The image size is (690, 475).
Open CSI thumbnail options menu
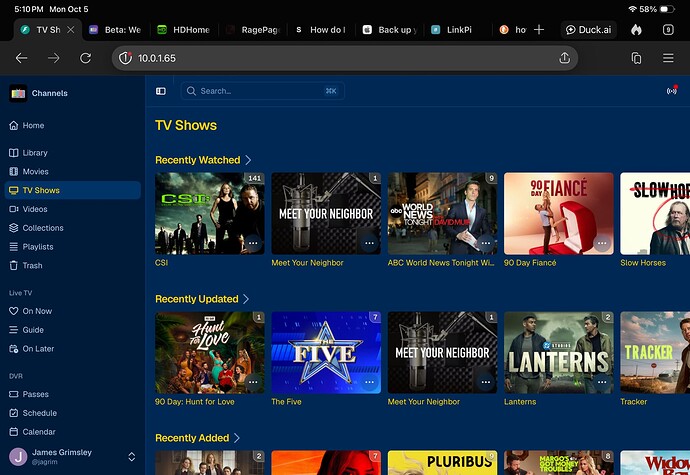point(253,243)
